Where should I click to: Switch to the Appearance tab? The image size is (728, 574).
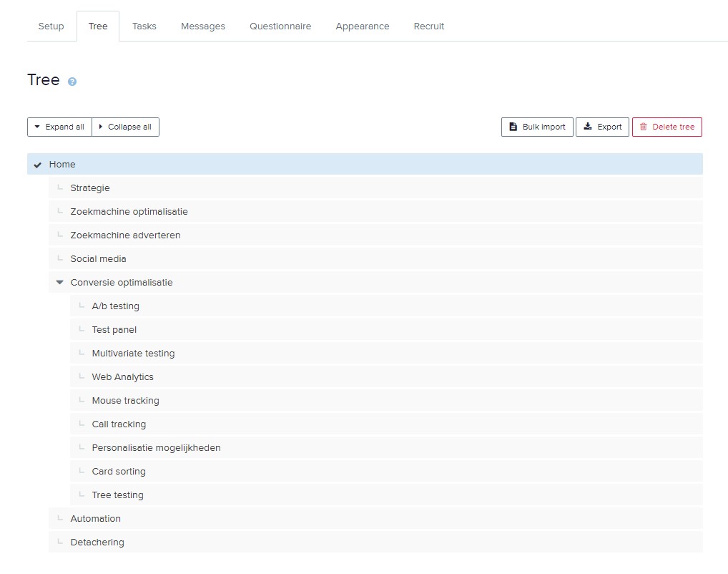362,26
